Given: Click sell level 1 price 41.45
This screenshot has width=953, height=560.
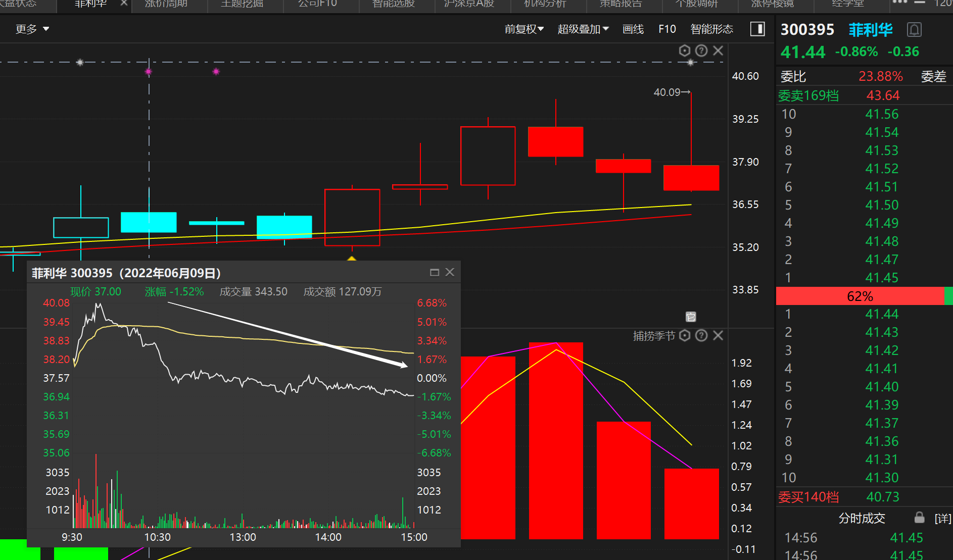Looking at the screenshot, I should pos(882,278).
